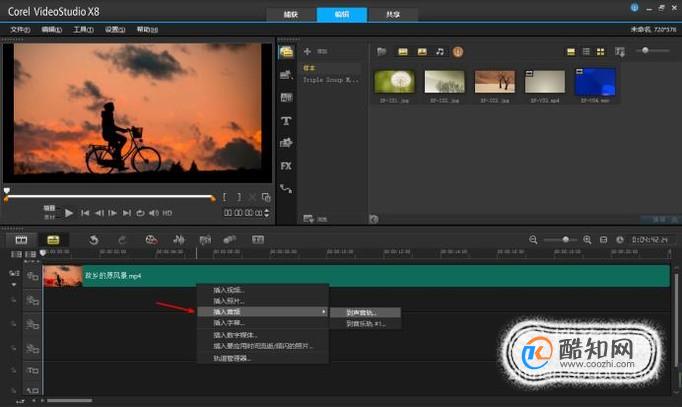Choose 到音乐轨 #1 in the submenu
682x407 pixels.
coord(365,324)
